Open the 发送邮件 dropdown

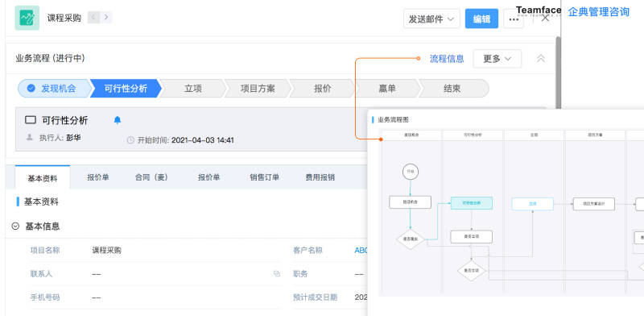coord(431,19)
